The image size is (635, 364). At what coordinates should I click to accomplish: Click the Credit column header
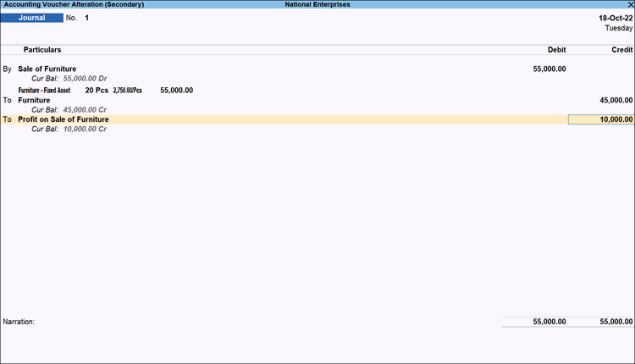[621, 50]
